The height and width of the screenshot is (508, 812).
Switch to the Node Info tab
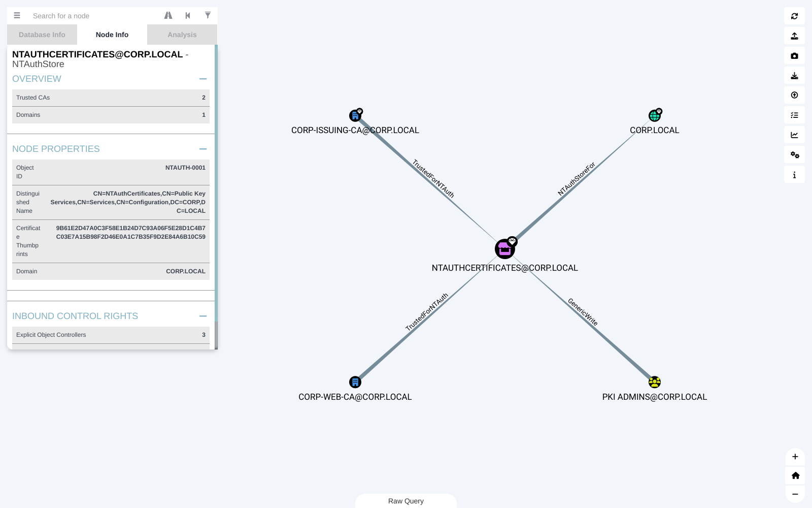112,35
